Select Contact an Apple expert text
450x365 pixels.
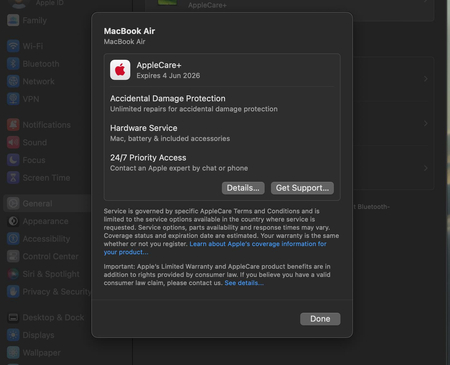click(x=179, y=168)
